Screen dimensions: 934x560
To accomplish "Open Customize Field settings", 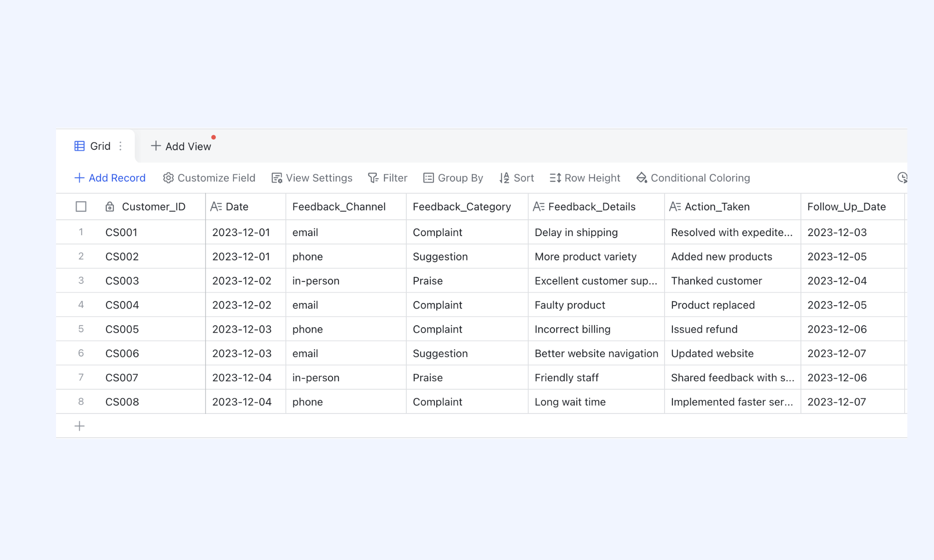I will pos(209,178).
